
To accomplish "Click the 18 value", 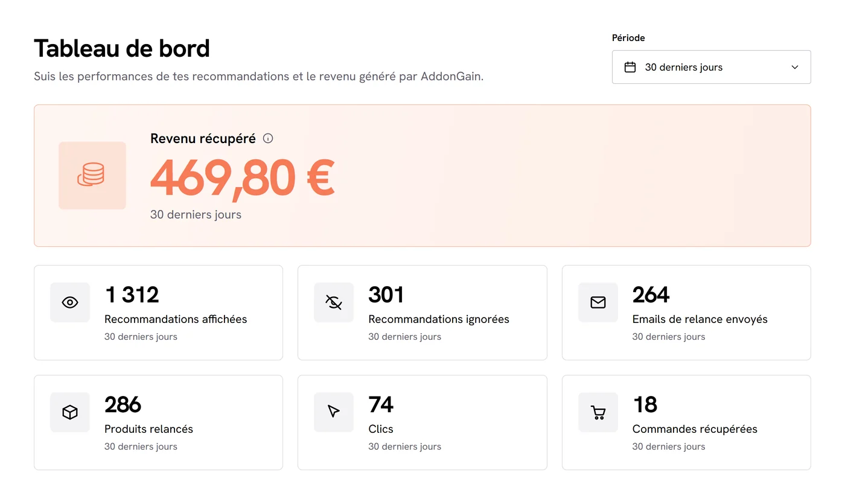I will click(x=645, y=404).
